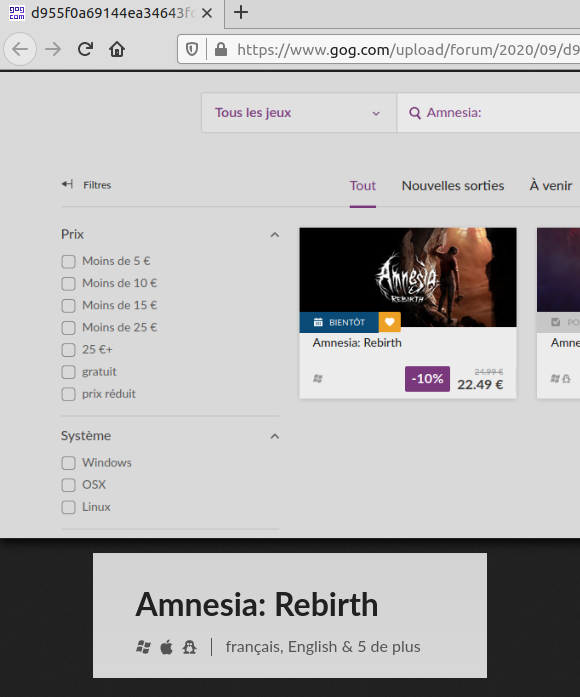Close the d955f0a69144ea34643 tab
The width and height of the screenshot is (580, 697).
[207, 13]
